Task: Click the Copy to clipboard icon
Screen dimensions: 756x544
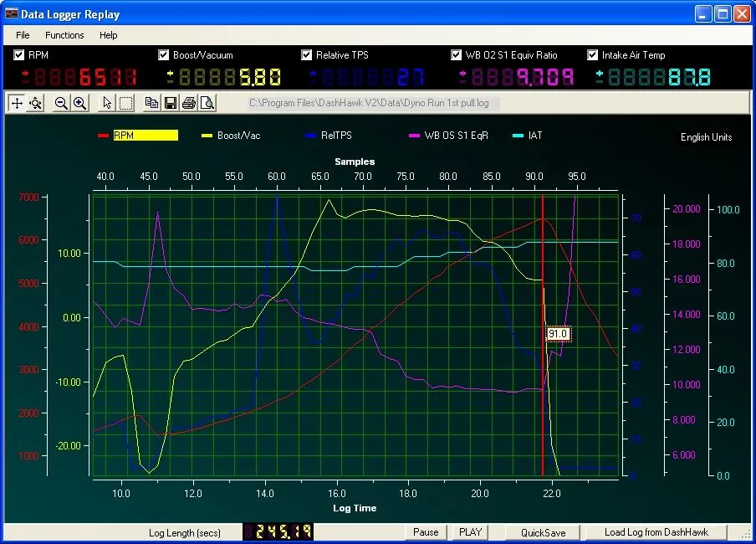Action: [152, 102]
